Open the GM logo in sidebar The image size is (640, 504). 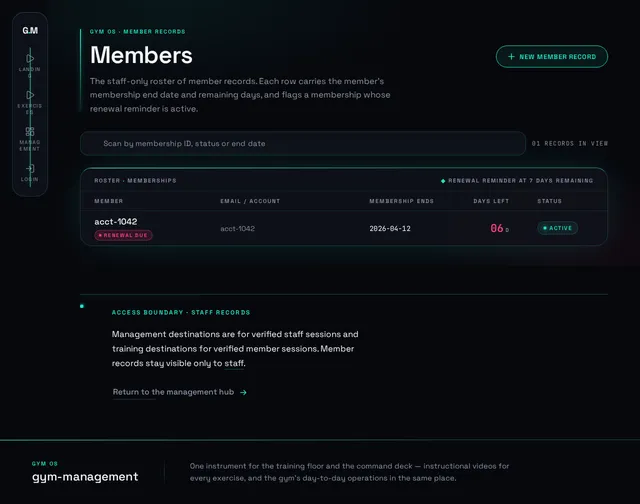coord(30,31)
